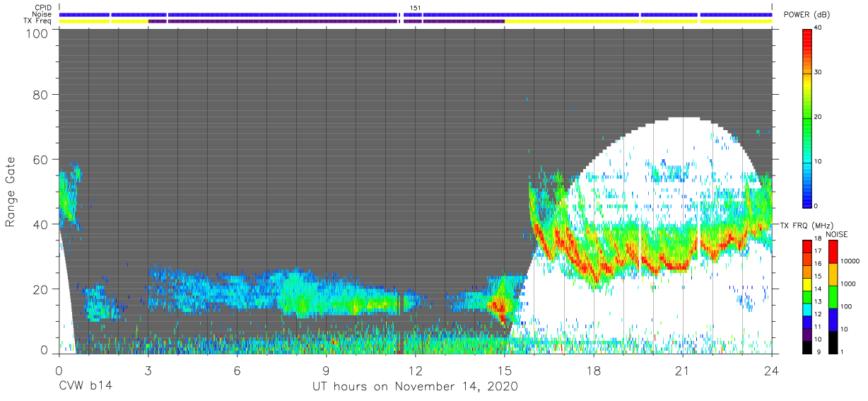This screenshot has height=401, width=868.
Task: Click the blue Noise indicator strip above plot
Action: (415, 14)
